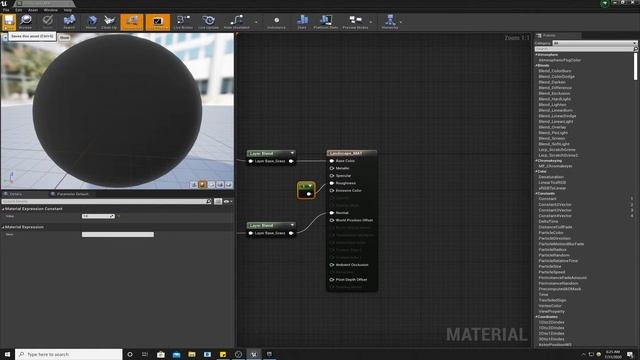Click the Roughness input pin

[x=332, y=183]
